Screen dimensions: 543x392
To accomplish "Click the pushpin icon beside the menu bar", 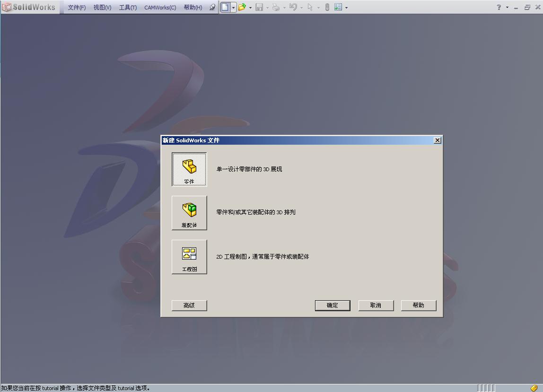I will (x=212, y=7).
